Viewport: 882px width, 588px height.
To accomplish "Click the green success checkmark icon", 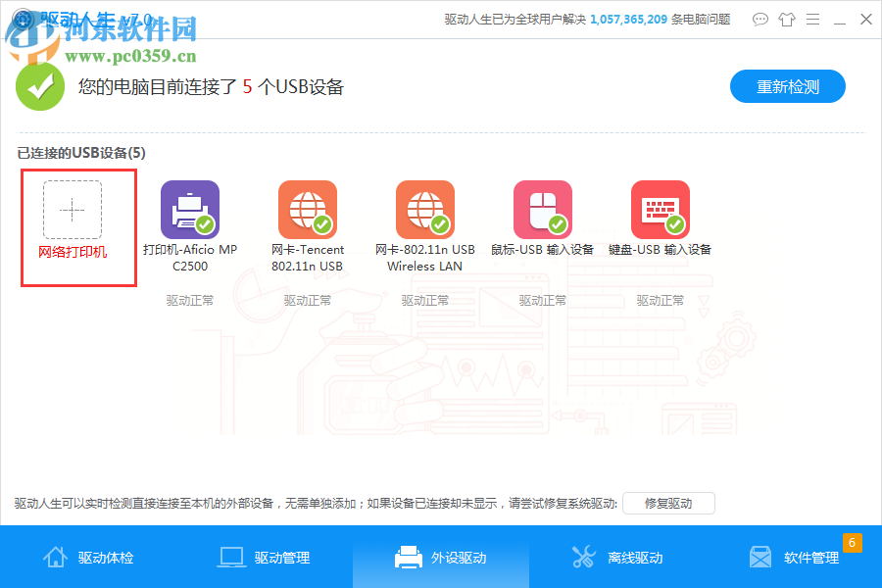I will click(39, 85).
